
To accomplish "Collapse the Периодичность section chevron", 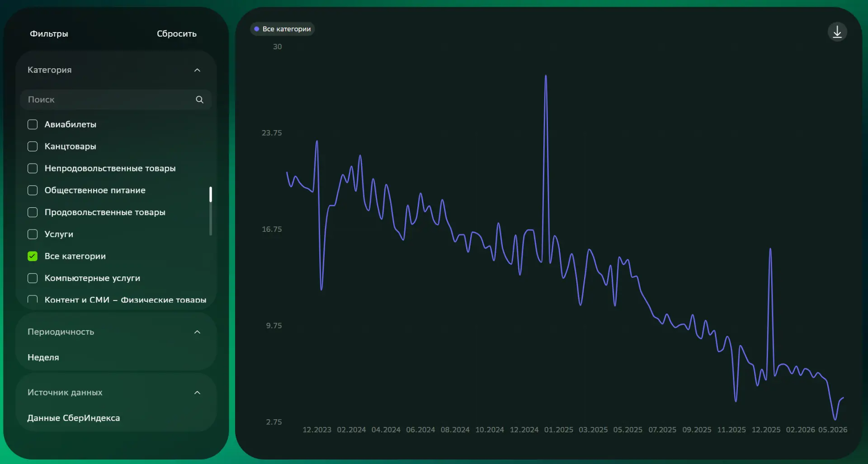I will coord(197,332).
